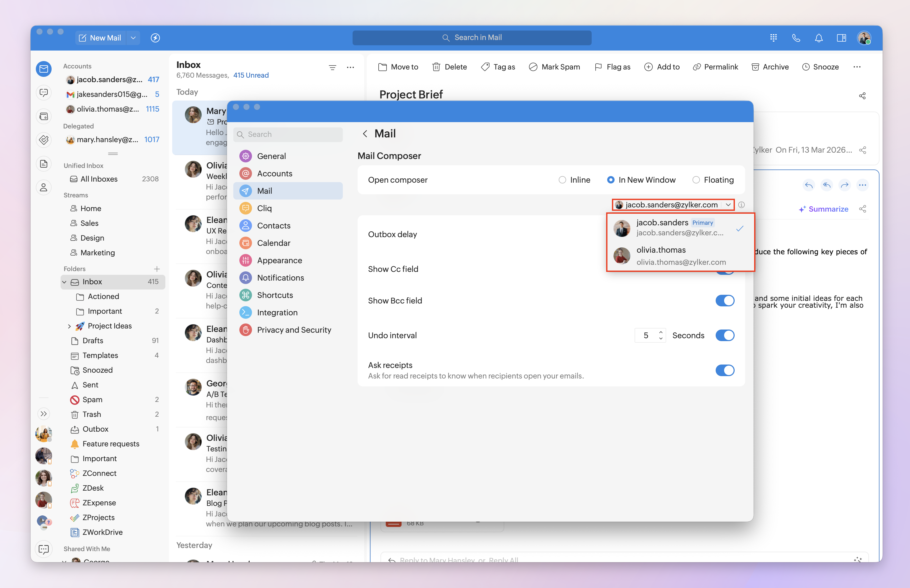The width and height of the screenshot is (910, 588).
Task: Open the inbox filter icon
Action: (x=332, y=68)
